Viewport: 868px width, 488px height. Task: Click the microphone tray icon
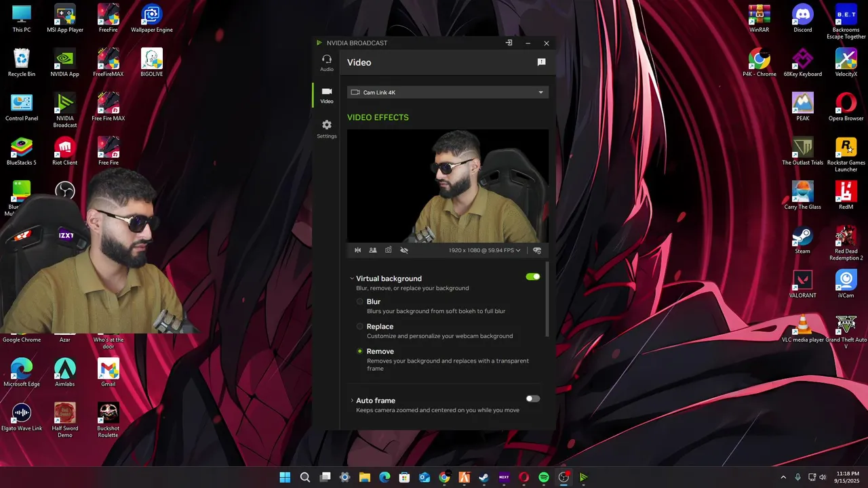(797, 477)
